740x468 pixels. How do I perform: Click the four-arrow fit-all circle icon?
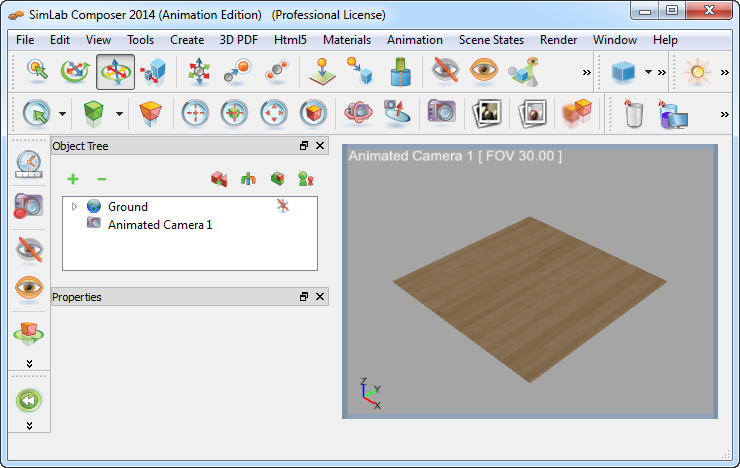coord(274,113)
